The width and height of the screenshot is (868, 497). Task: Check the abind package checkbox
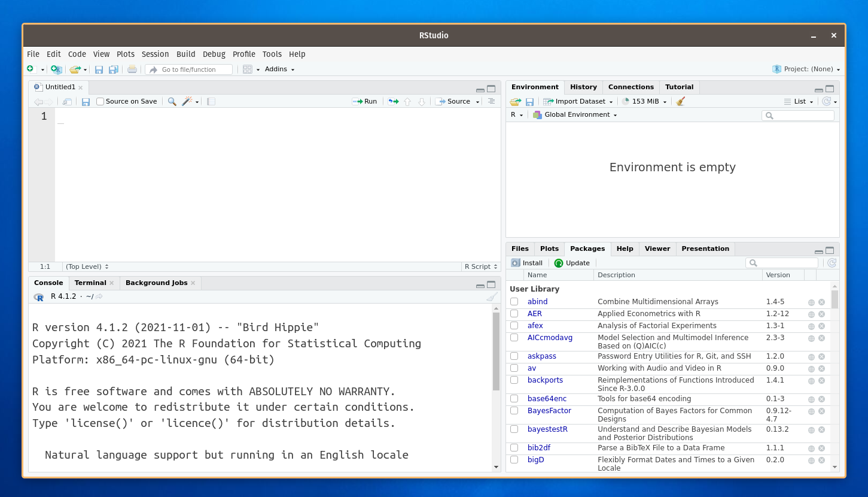514,302
